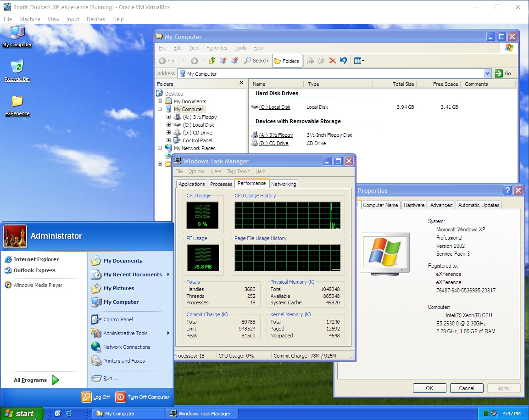
Task: Collapse My Computer in the folder tree
Action: click(x=160, y=109)
